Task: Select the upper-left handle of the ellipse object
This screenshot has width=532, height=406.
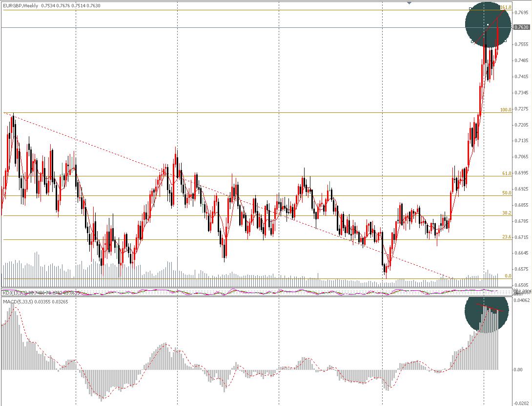Action: 470,8
